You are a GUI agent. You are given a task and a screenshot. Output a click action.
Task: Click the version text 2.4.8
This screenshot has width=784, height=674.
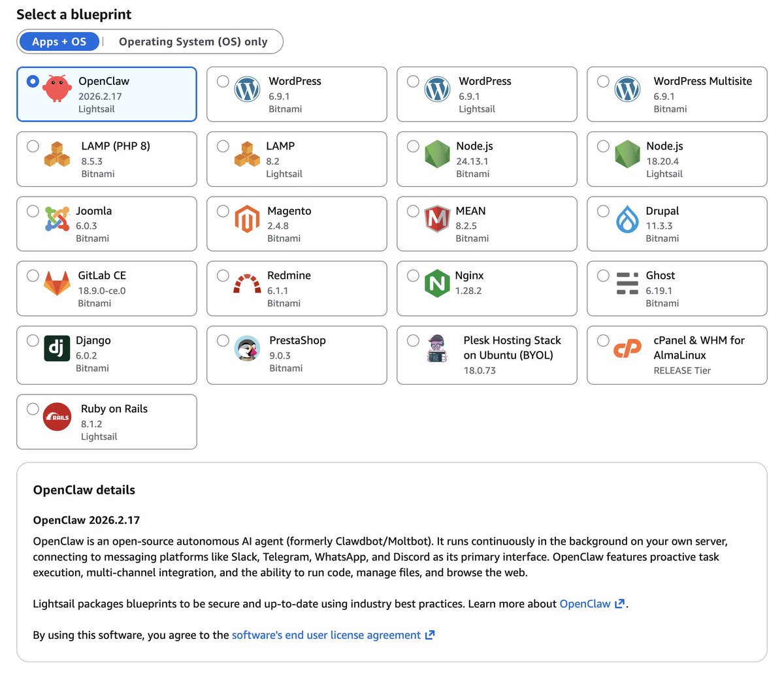[x=278, y=226]
